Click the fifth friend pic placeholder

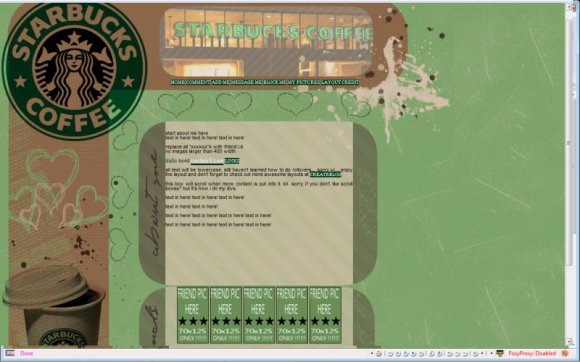coord(325,315)
